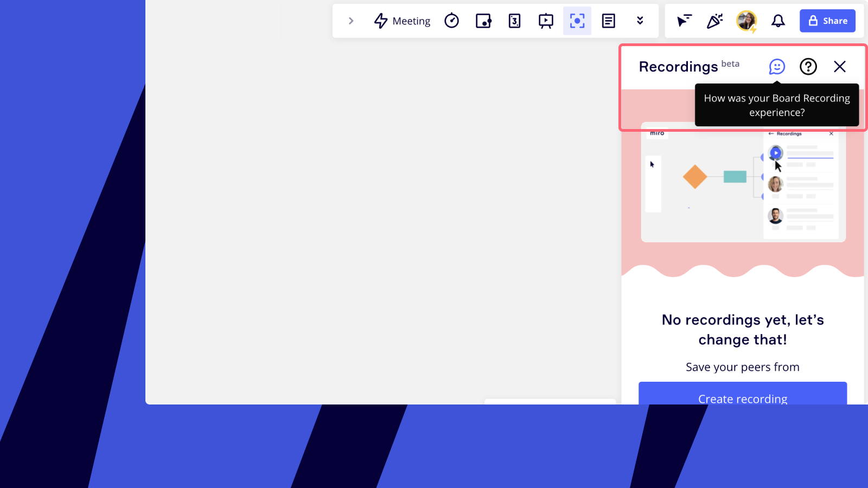Open the notifications bell
The height and width of the screenshot is (488, 868).
coord(778,21)
